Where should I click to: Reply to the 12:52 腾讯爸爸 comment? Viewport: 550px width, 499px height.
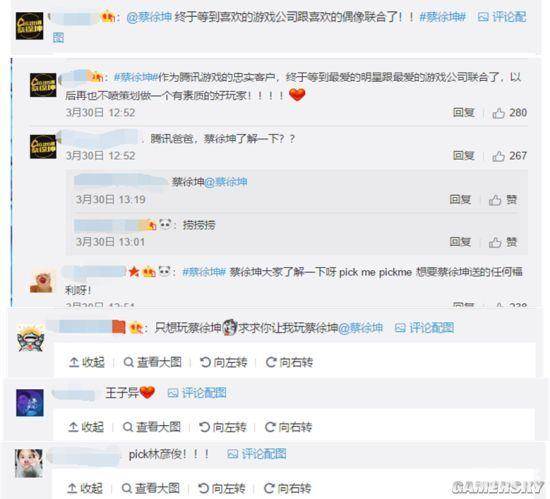[463, 155]
